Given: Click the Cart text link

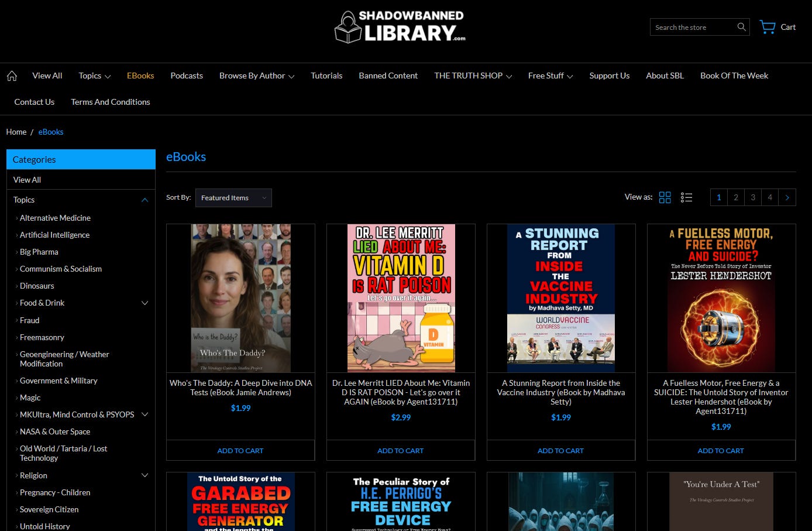Looking at the screenshot, I should 788,27.
